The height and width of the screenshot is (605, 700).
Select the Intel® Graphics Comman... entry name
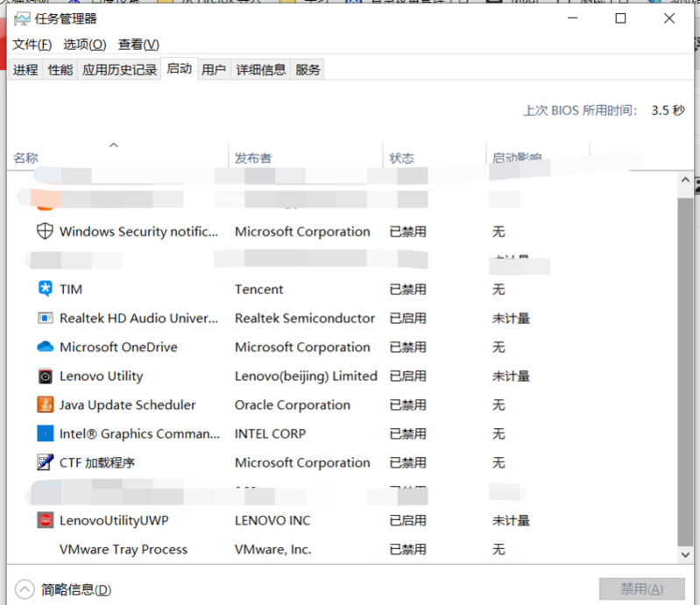(x=139, y=433)
